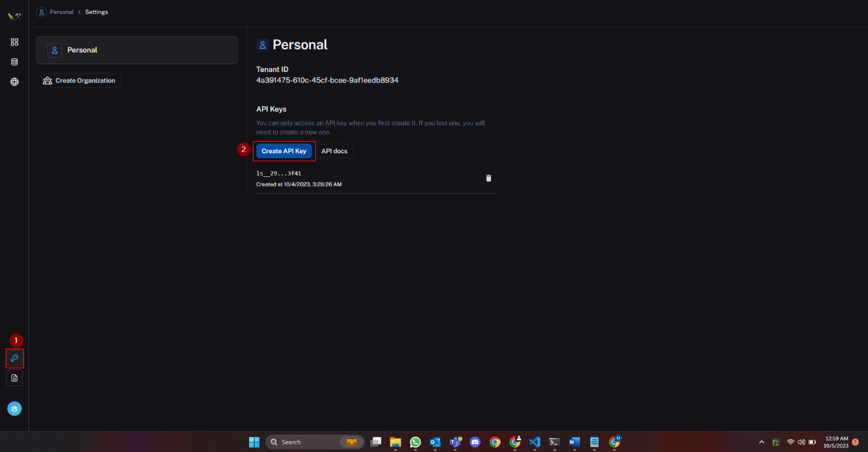This screenshot has height=452, width=868.
Task: Click the document icon below the key icon
Action: pos(14,377)
